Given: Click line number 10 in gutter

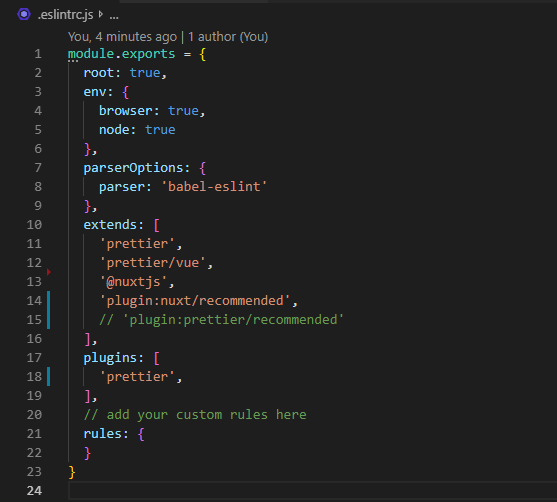Looking at the screenshot, I should click(34, 225).
